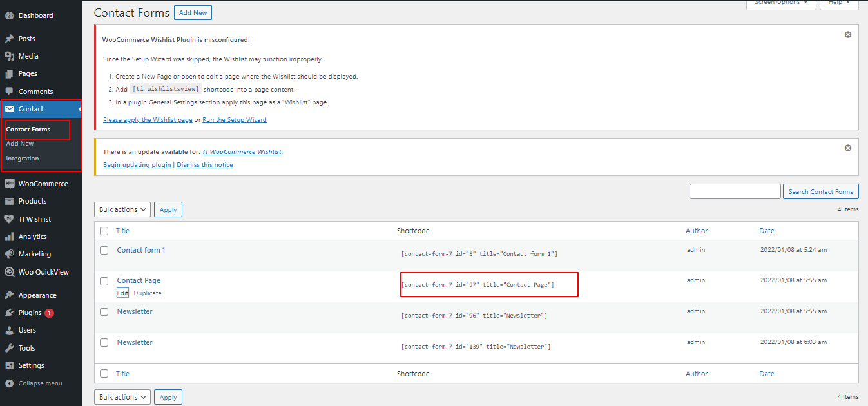Focus the contact forms search field
868x406 pixels.
pos(735,191)
